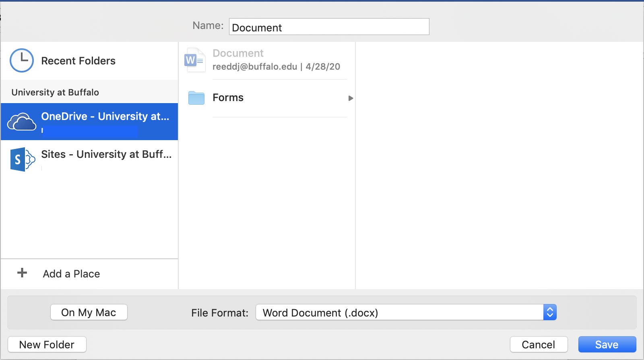644x360 pixels.
Task: Open the Forms folder by its name
Action: tap(228, 98)
